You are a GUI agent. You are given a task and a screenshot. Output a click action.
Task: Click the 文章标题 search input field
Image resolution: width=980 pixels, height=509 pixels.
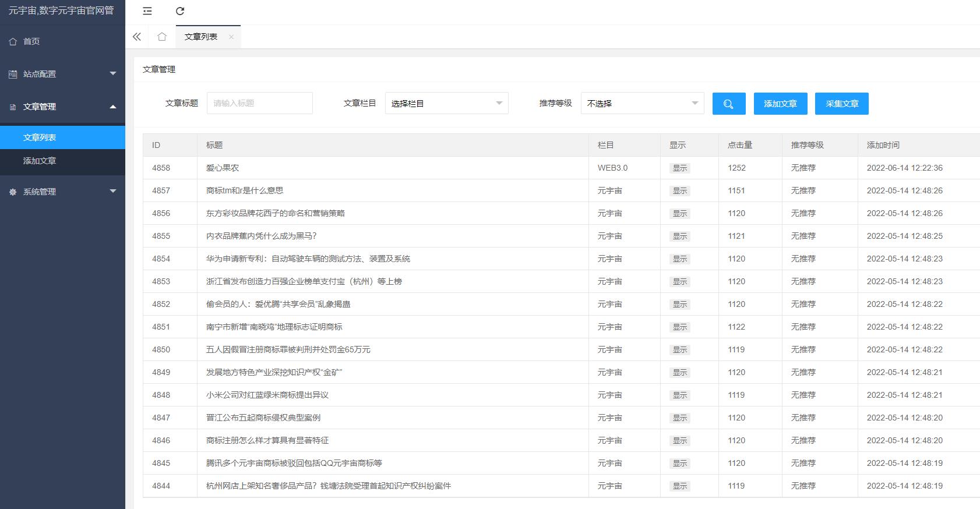(x=260, y=104)
